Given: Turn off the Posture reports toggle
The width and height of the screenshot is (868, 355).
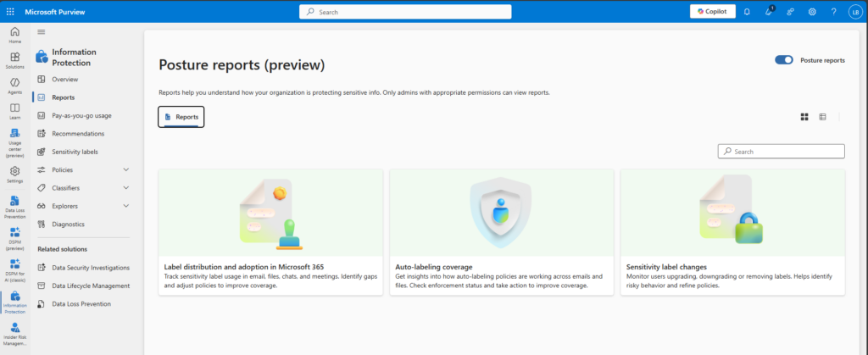Looking at the screenshot, I should pos(784,60).
